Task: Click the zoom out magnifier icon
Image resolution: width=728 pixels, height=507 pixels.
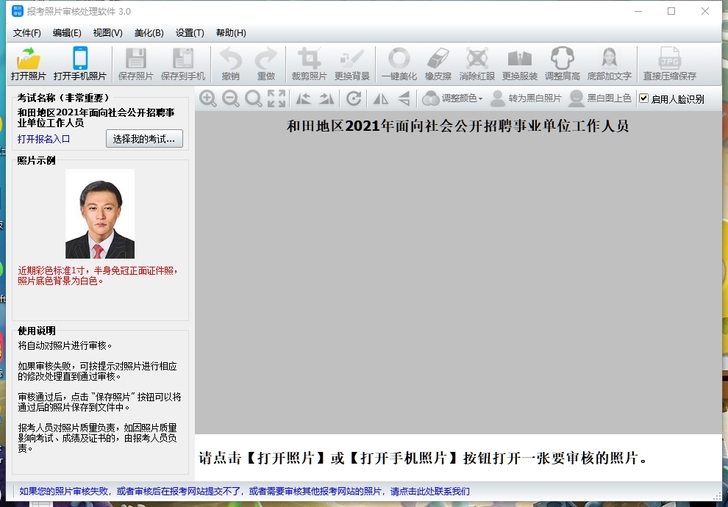Action: [x=230, y=98]
